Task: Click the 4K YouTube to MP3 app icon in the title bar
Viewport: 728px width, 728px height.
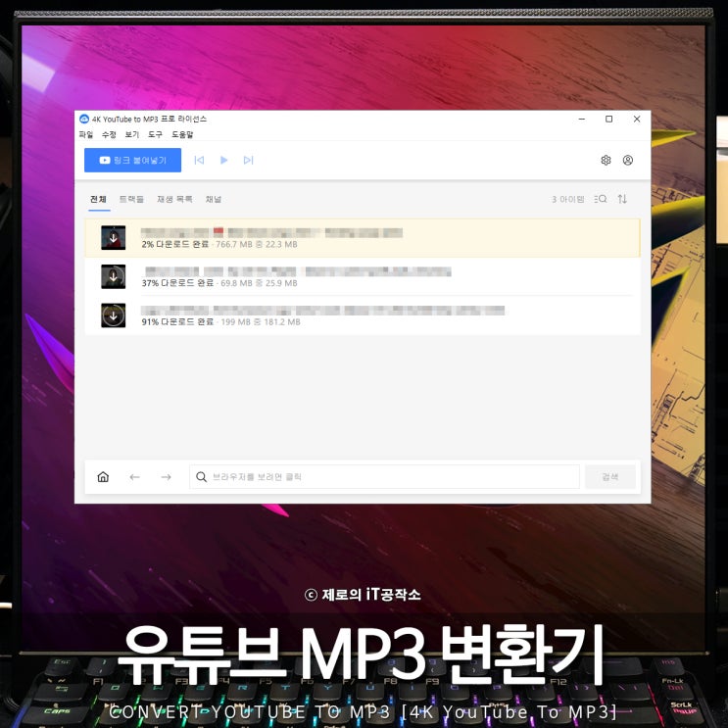Action: (x=84, y=119)
